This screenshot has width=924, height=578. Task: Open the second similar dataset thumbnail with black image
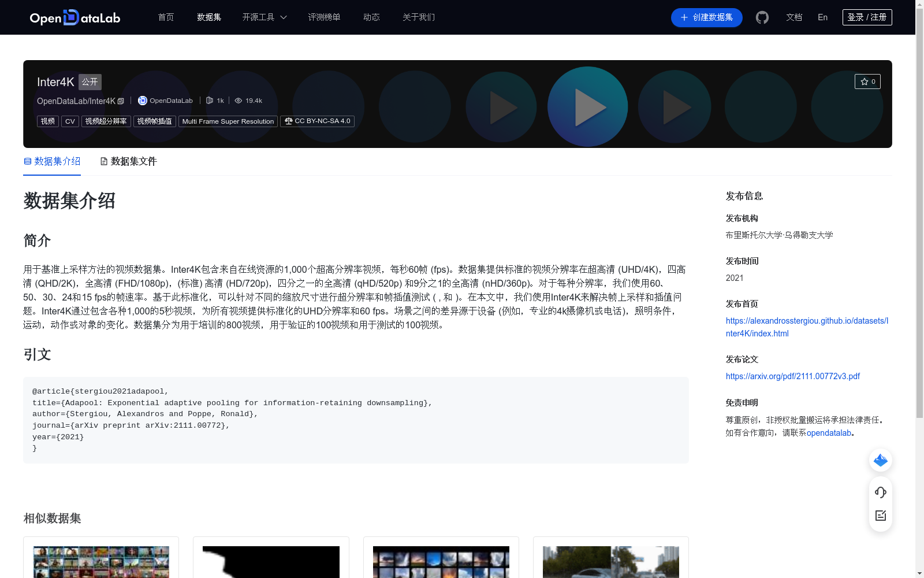click(271, 562)
